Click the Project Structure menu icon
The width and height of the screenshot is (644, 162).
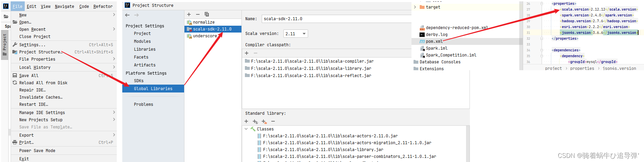click(x=15, y=52)
